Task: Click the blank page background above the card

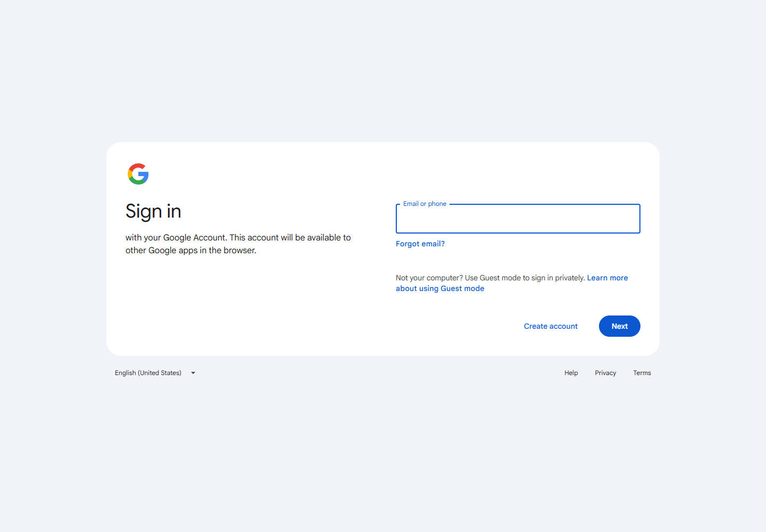Action: [383, 69]
